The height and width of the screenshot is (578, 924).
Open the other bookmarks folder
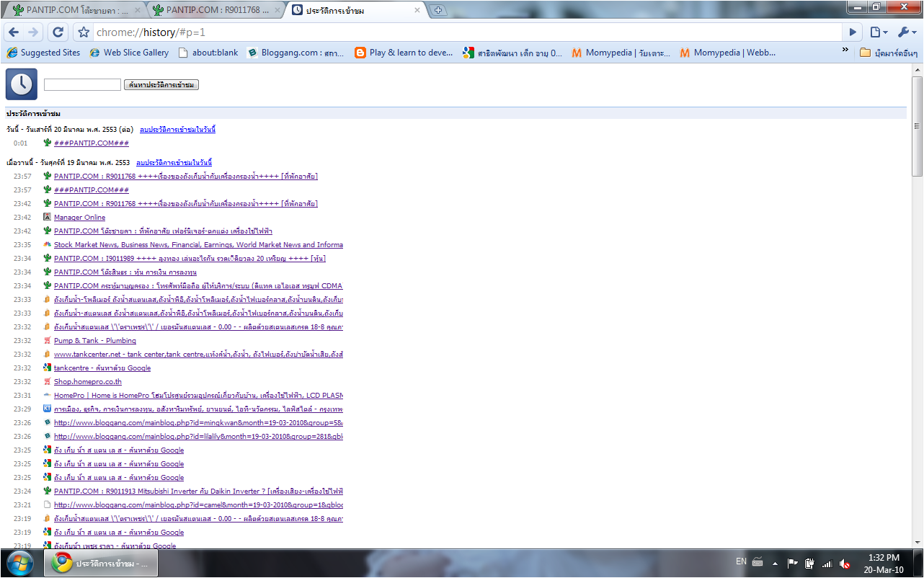click(889, 53)
